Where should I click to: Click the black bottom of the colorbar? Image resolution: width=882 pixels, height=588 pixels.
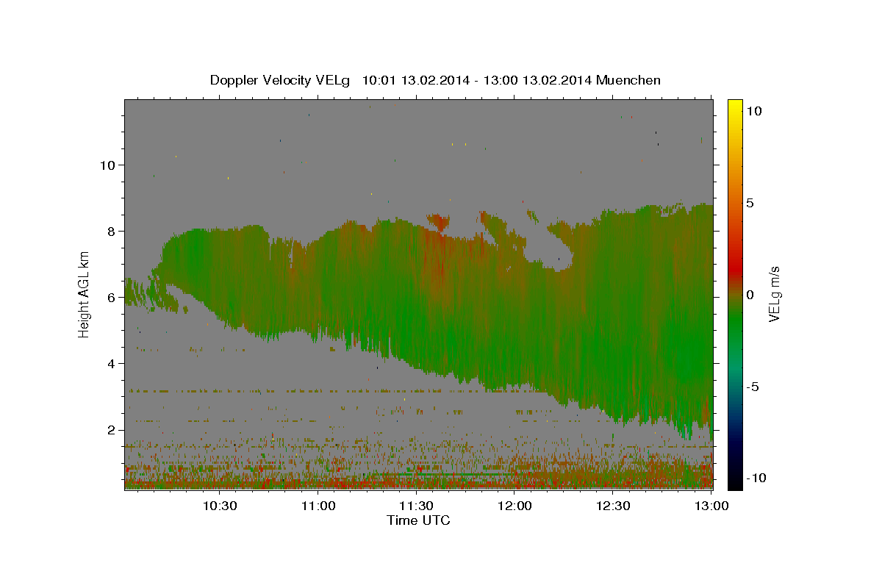tap(735, 483)
